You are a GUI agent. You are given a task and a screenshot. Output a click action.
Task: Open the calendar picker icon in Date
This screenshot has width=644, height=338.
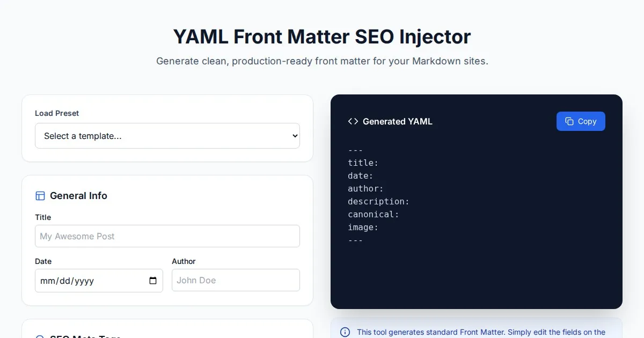(153, 281)
